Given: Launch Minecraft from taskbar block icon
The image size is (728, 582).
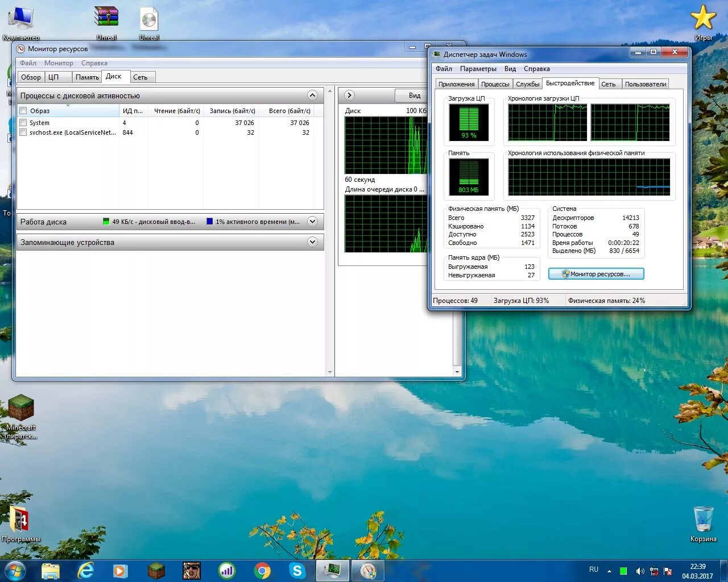Looking at the screenshot, I should click(156, 571).
